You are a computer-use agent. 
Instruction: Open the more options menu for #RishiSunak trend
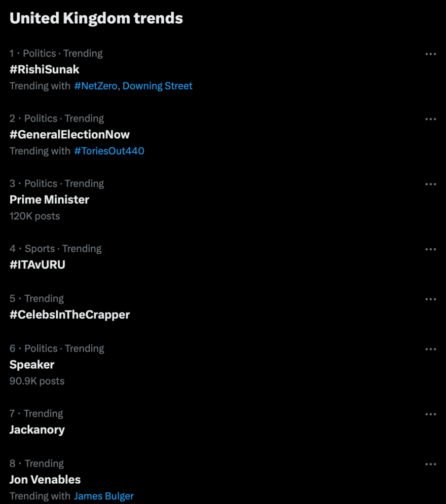click(x=430, y=54)
